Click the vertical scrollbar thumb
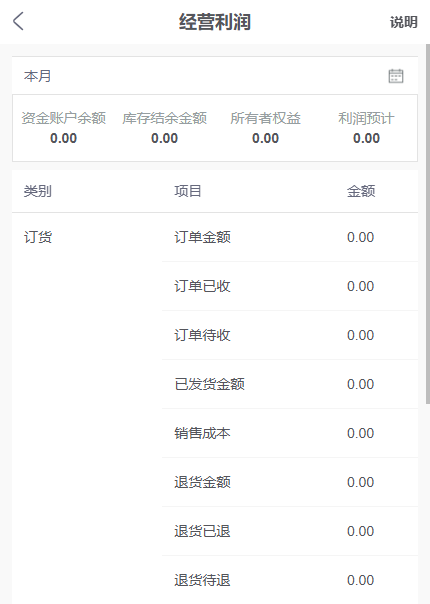430x604 pixels. (x=427, y=224)
